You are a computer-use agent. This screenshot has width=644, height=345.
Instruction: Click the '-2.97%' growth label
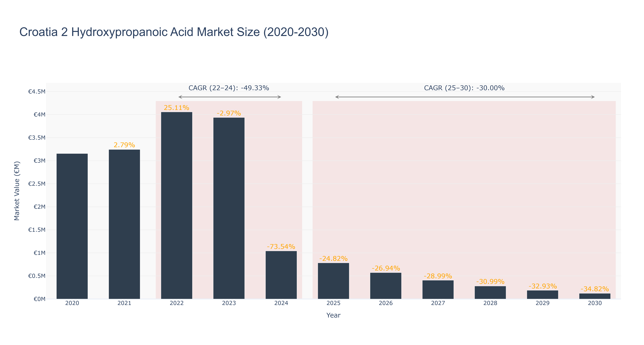point(229,113)
